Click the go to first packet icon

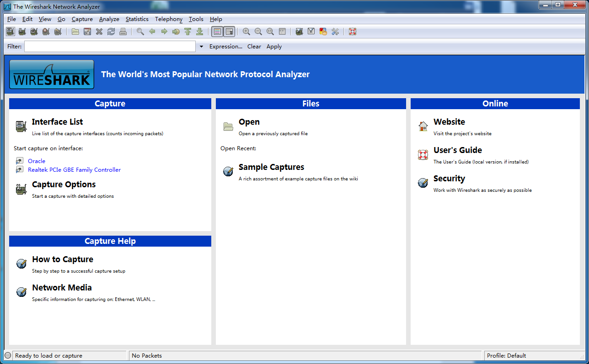click(x=187, y=32)
